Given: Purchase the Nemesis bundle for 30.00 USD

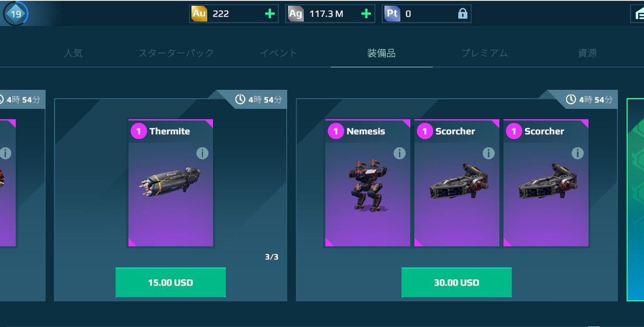Looking at the screenshot, I should [x=457, y=283].
